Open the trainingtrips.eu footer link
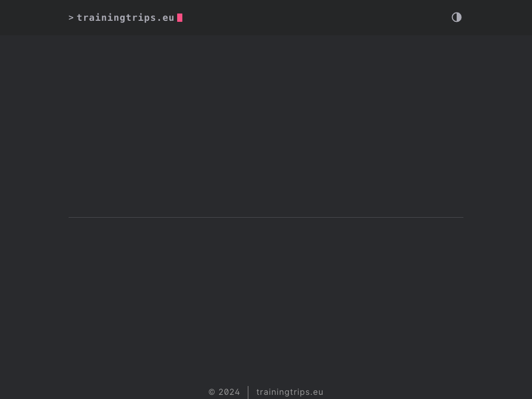 pos(289,392)
